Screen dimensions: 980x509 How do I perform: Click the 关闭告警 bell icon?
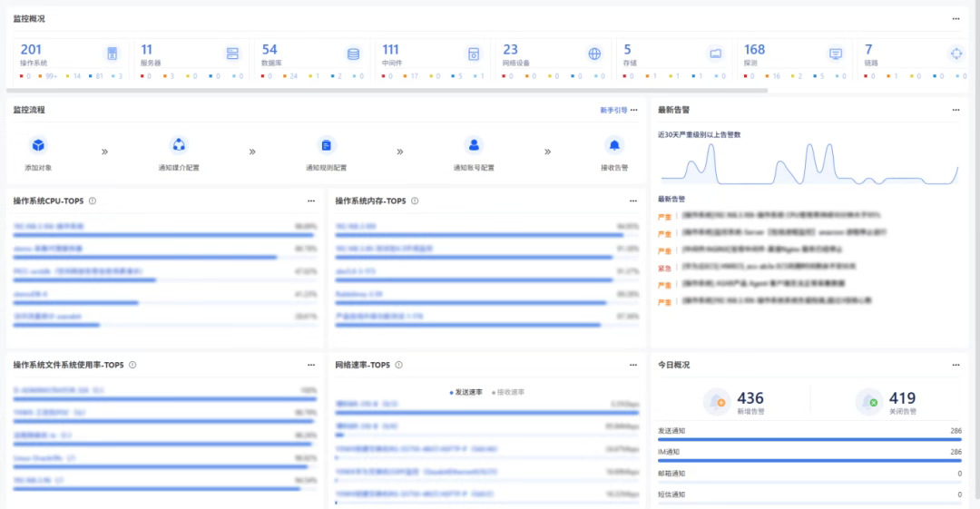(868, 401)
